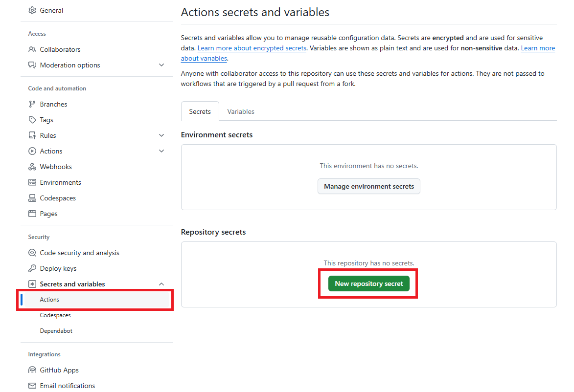Expand the Actions settings chevron
This screenshot has height=392, width=574.
(161, 151)
